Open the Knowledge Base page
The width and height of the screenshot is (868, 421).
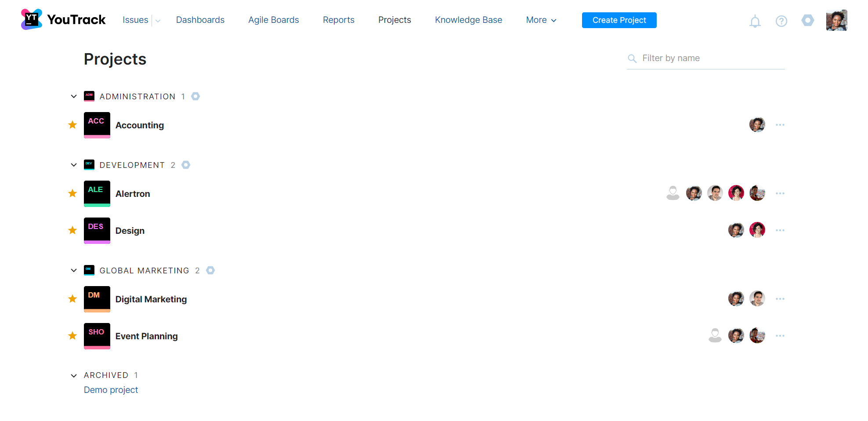coord(468,20)
